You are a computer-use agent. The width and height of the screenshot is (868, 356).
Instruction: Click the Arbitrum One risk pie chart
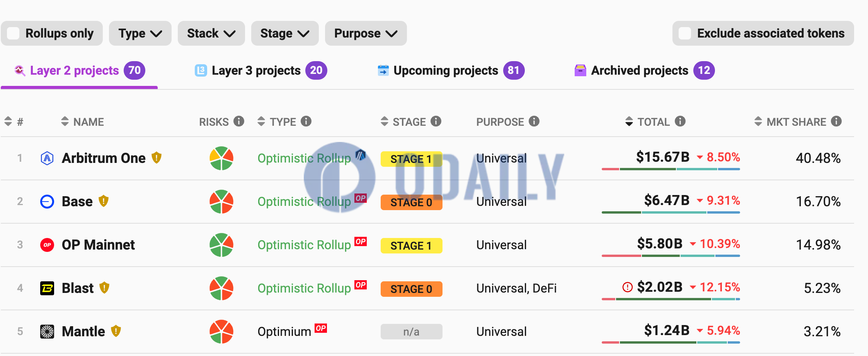click(221, 158)
